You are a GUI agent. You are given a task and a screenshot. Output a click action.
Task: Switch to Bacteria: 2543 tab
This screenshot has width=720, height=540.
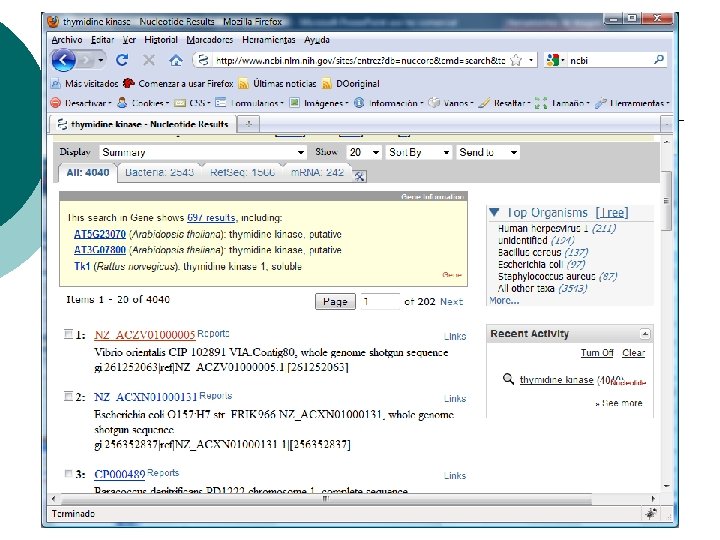click(x=159, y=173)
